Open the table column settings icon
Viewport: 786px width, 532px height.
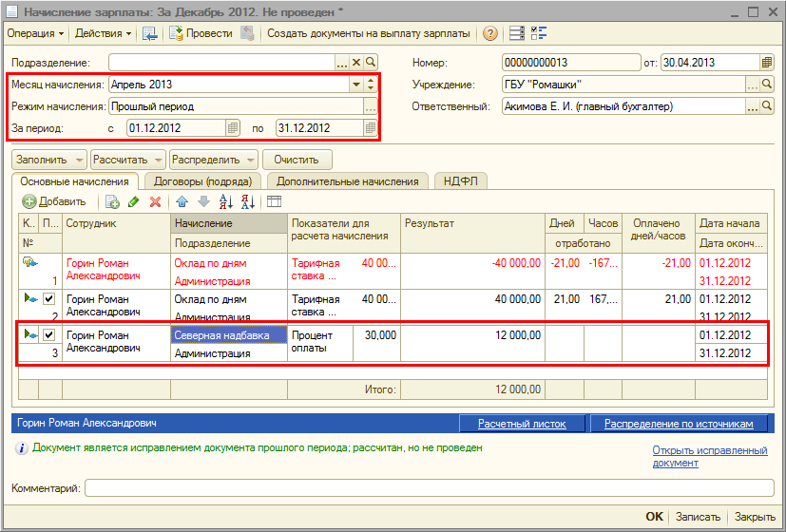point(275,201)
